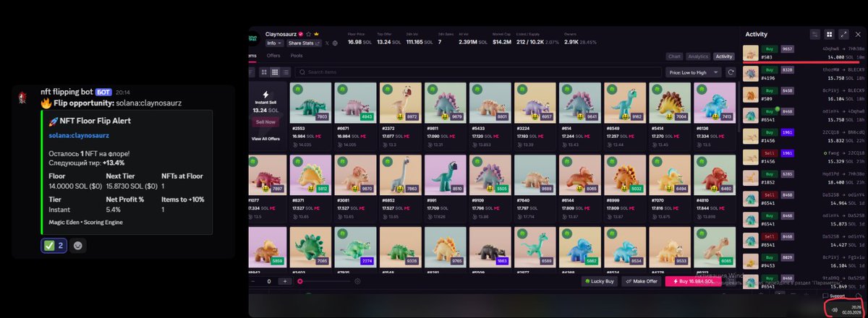Click View All Offers link

click(265, 138)
